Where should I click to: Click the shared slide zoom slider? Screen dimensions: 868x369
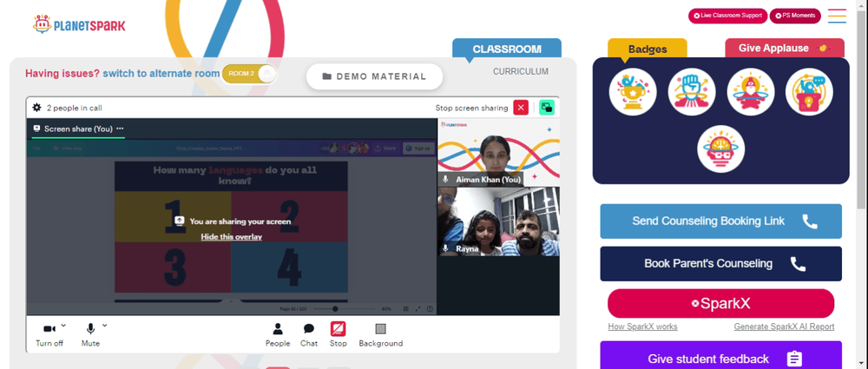coord(343,308)
